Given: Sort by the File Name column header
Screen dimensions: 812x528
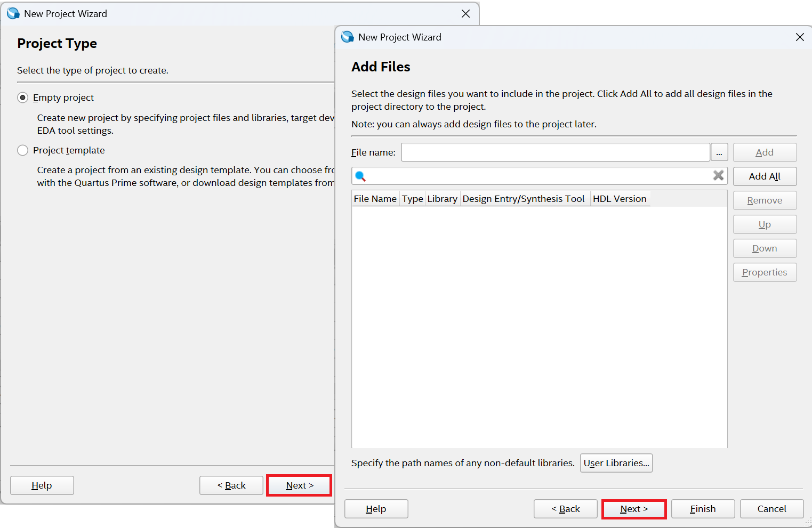Looking at the screenshot, I should click(x=375, y=199).
